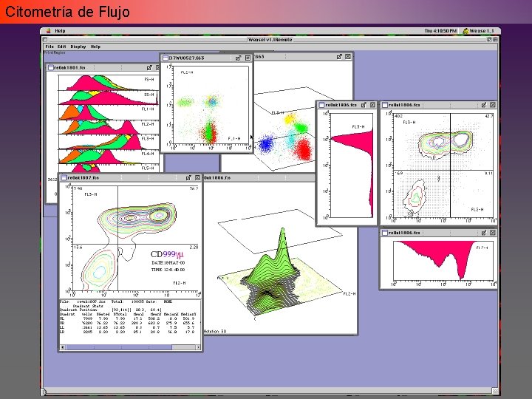Close the EI7W00527.663 dot plot window
The width and height of the screenshot is (532, 399).
click(x=248, y=58)
